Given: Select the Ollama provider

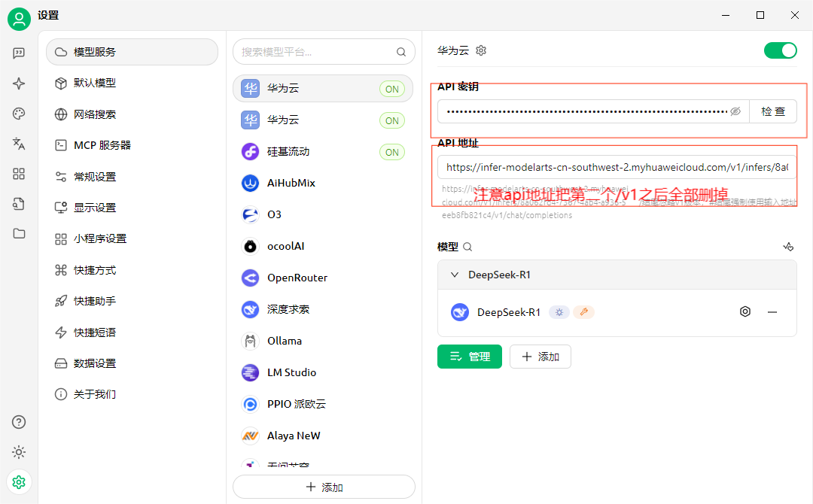Looking at the screenshot, I should point(323,341).
